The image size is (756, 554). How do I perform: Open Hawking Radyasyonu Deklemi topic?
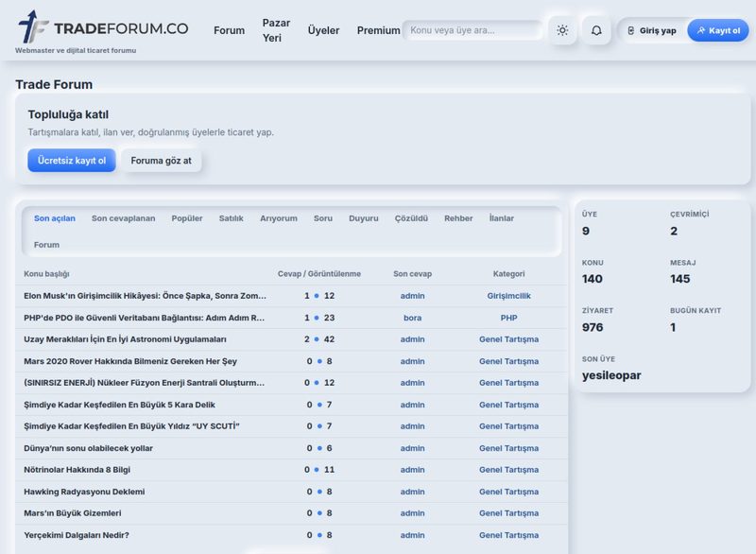pos(84,492)
